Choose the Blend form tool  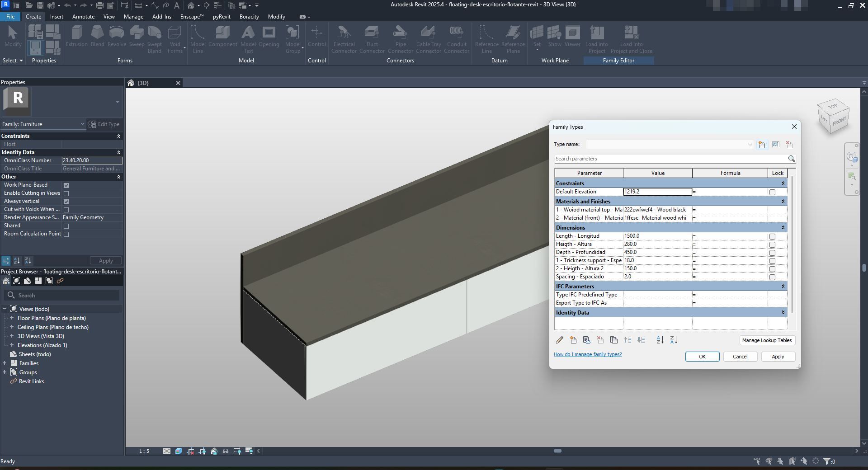click(97, 36)
